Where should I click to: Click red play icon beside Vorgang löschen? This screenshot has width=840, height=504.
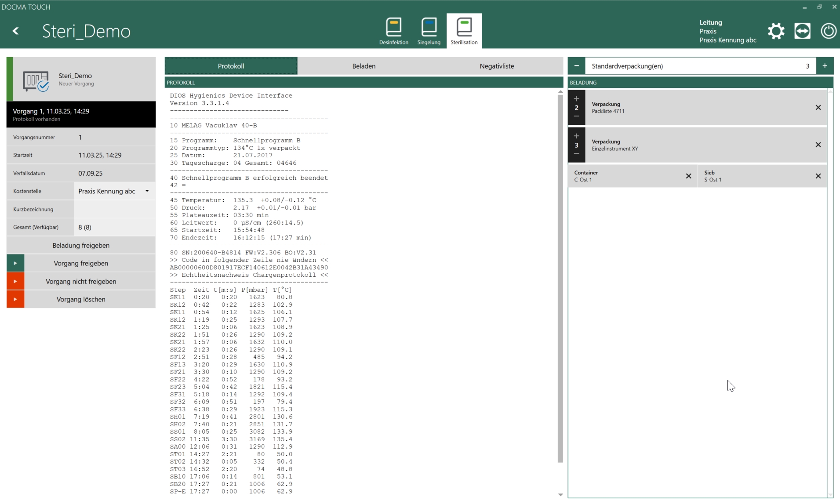(x=15, y=299)
